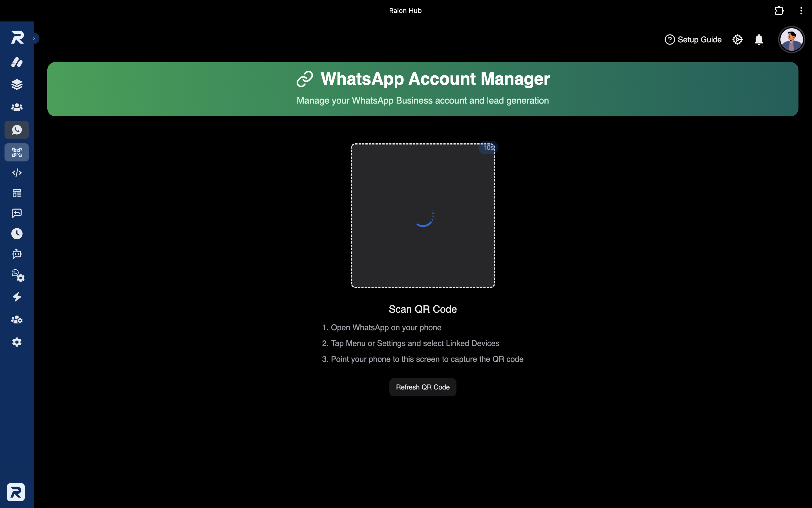Click the Raion badge at sidebar bottom

[x=16, y=492]
